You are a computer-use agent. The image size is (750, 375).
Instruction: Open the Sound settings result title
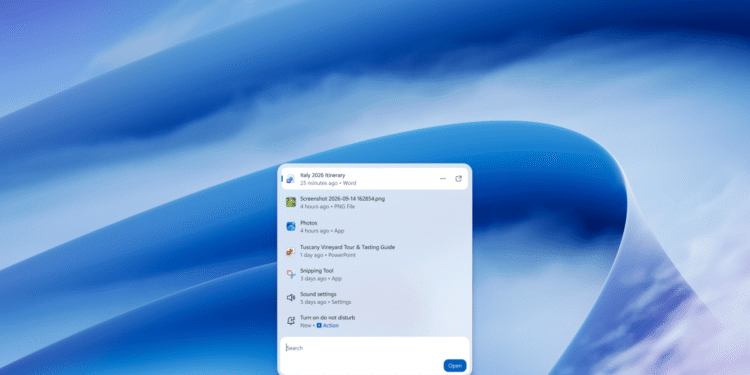[x=318, y=294]
